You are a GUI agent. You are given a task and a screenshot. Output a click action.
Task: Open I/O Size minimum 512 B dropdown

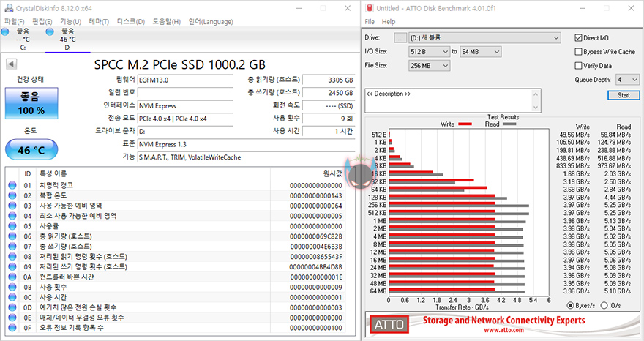[x=429, y=52]
